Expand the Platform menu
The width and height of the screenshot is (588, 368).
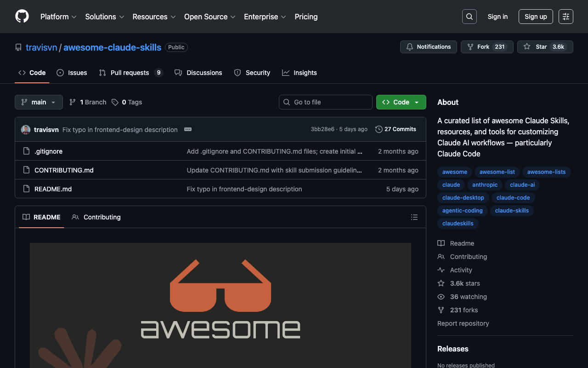58,17
